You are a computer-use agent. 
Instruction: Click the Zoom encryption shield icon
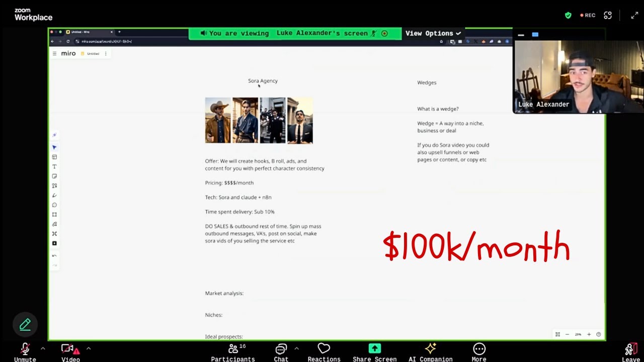pyautogui.click(x=568, y=15)
